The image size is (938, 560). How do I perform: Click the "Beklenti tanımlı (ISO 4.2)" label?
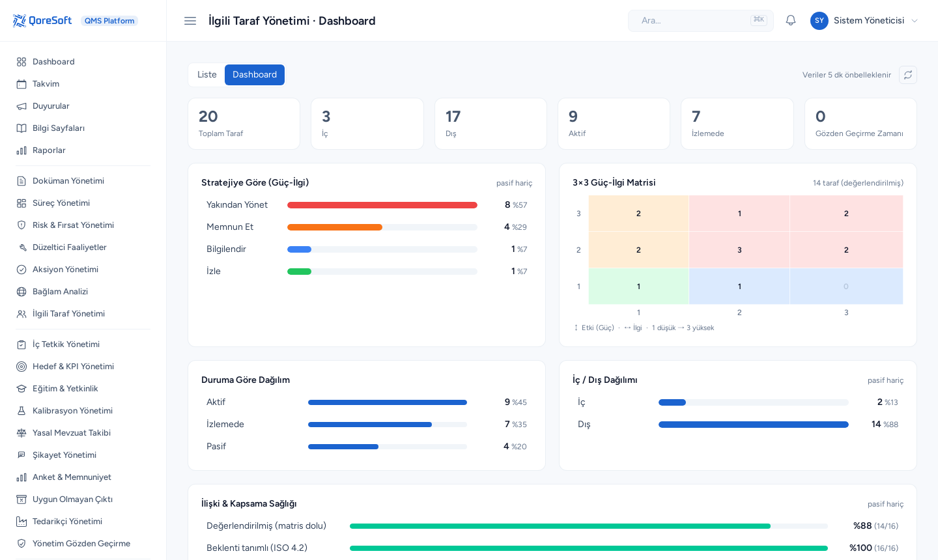pos(257,548)
